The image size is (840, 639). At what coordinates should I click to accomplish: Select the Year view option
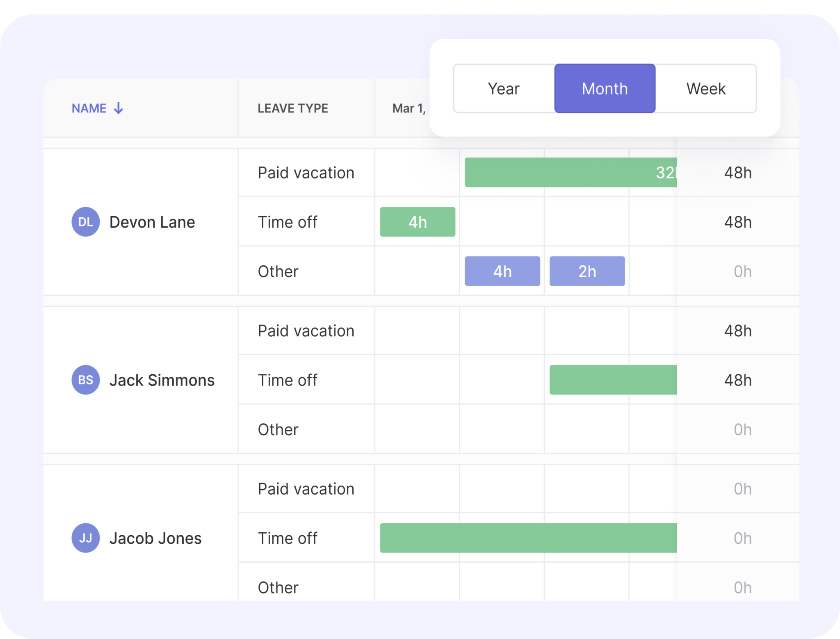[504, 89]
